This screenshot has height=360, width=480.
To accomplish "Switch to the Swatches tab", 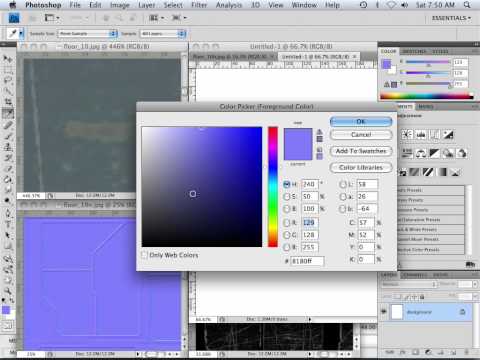I will [x=414, y=51].
